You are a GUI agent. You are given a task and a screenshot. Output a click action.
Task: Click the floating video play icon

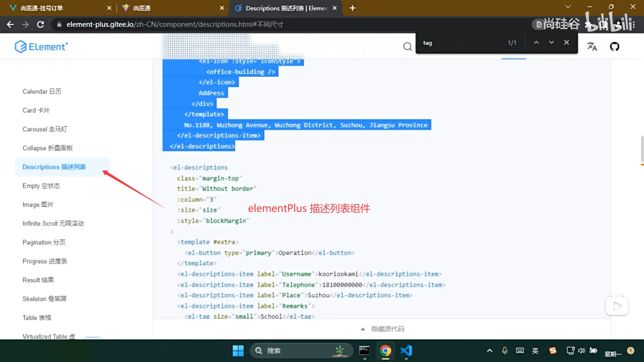pos(617,306)
